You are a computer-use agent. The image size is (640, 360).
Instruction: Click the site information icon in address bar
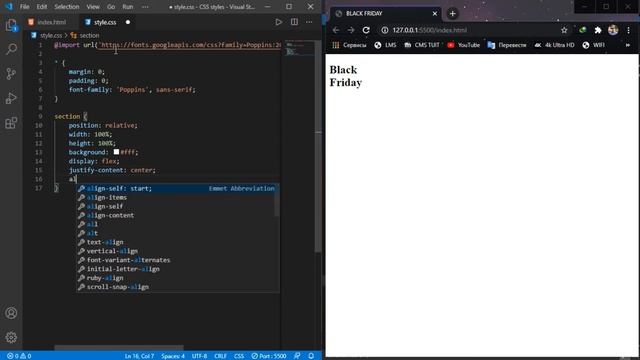point(384,30)
